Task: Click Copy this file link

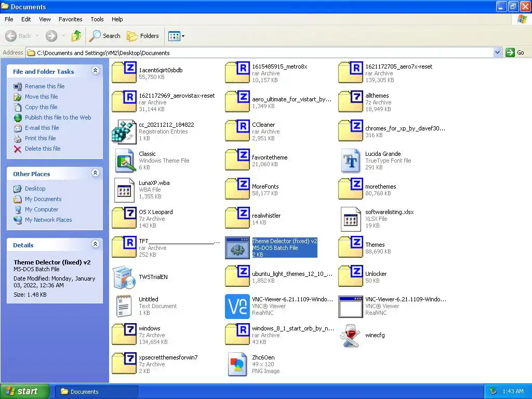Action: coord(41,107)
